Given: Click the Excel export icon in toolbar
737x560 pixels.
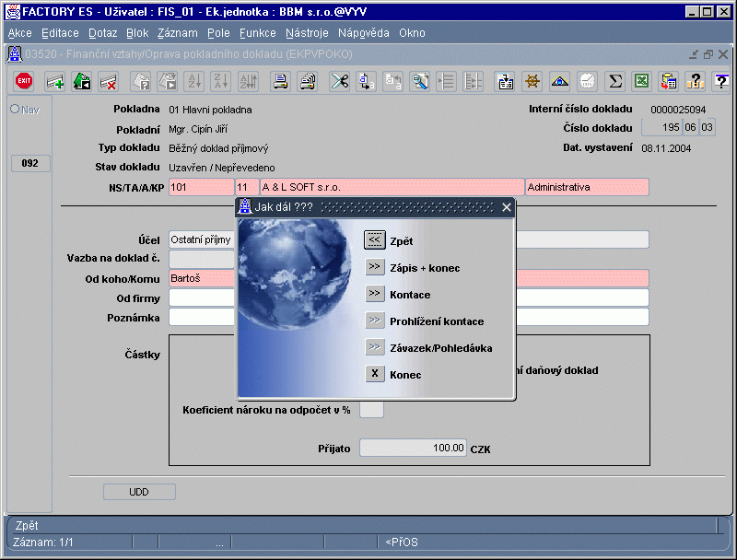Looking at the screenshot, I should click(641, 81).
